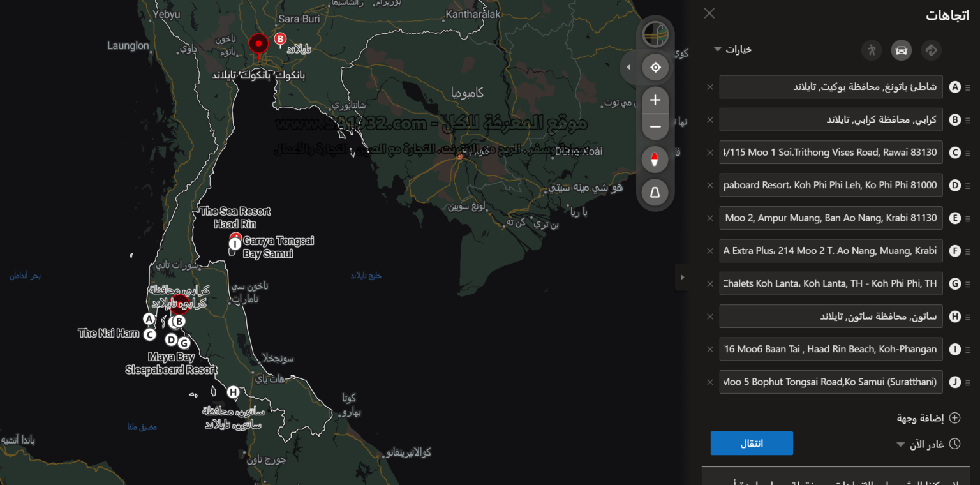Close the اتجاهات directions panel
980x485 pixels.
[709, 13]
